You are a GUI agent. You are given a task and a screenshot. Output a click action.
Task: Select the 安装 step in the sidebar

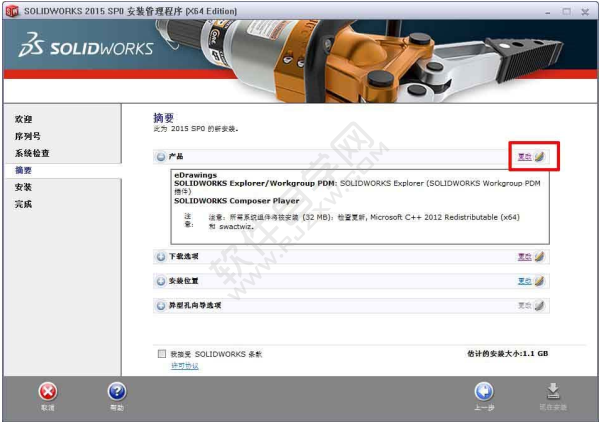[23, 187]
